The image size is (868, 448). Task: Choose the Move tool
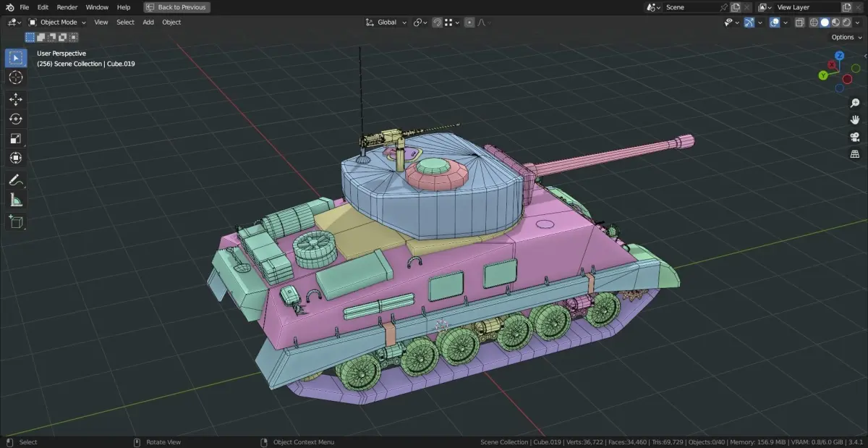(x=16, y=100)
